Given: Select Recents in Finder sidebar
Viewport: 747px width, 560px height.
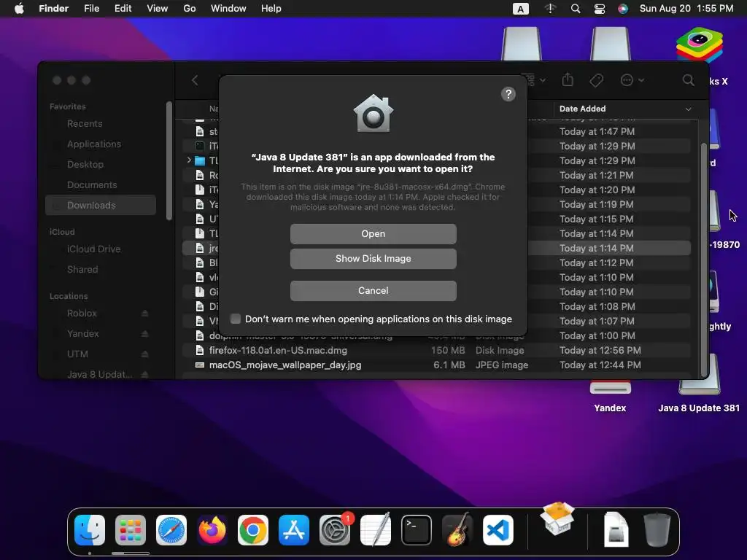Looking at the screenshot, I should (x=85, y=124).
